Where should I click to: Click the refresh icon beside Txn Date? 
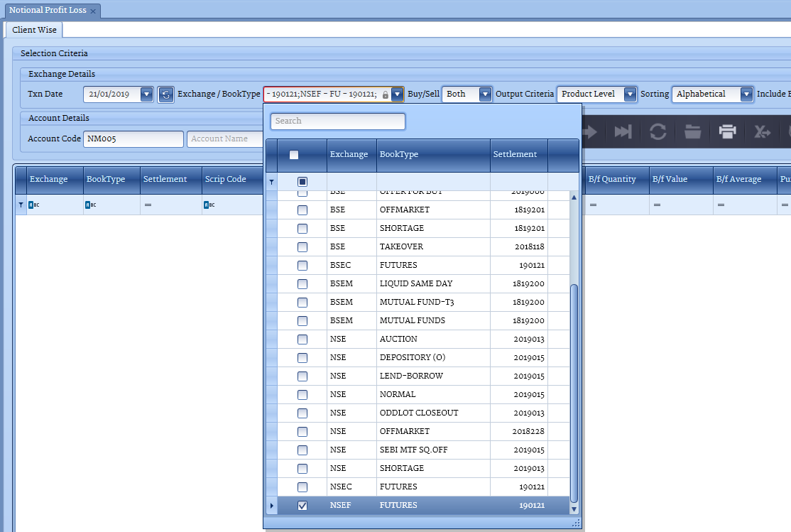point(165,94)
